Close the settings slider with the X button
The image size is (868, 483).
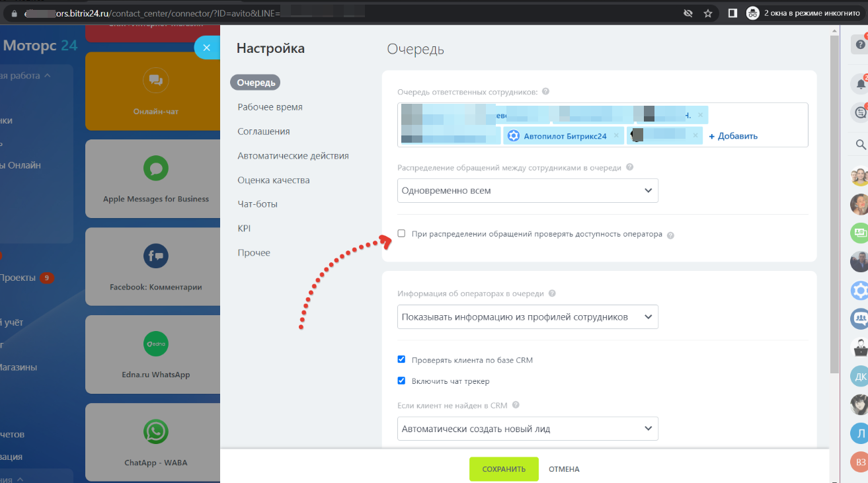[206, 48]
